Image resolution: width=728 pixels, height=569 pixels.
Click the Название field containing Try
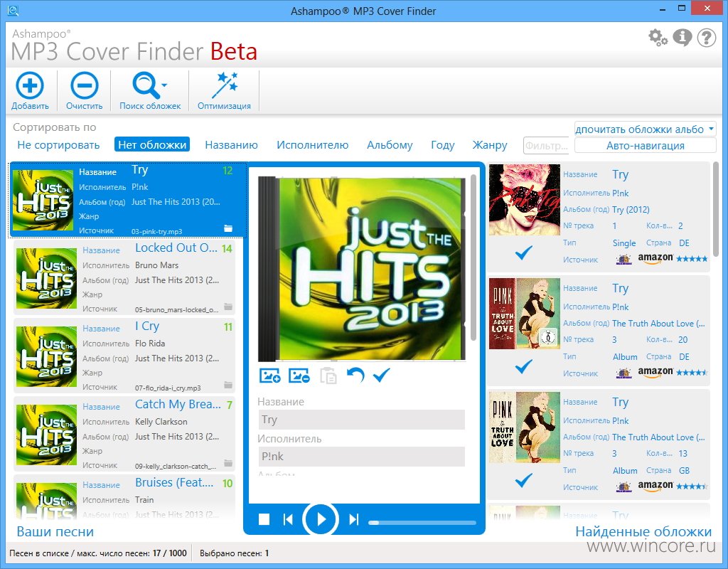(361, 420)
